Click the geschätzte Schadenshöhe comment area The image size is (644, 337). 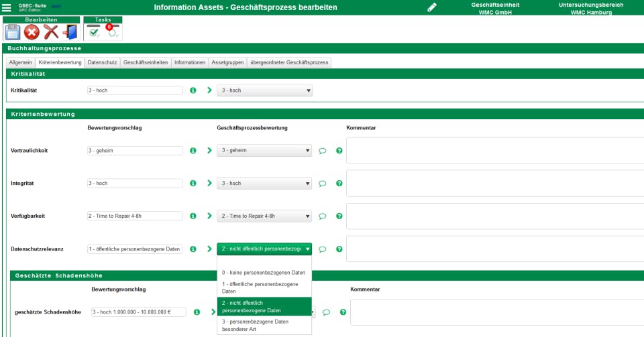tap(497, 312)
